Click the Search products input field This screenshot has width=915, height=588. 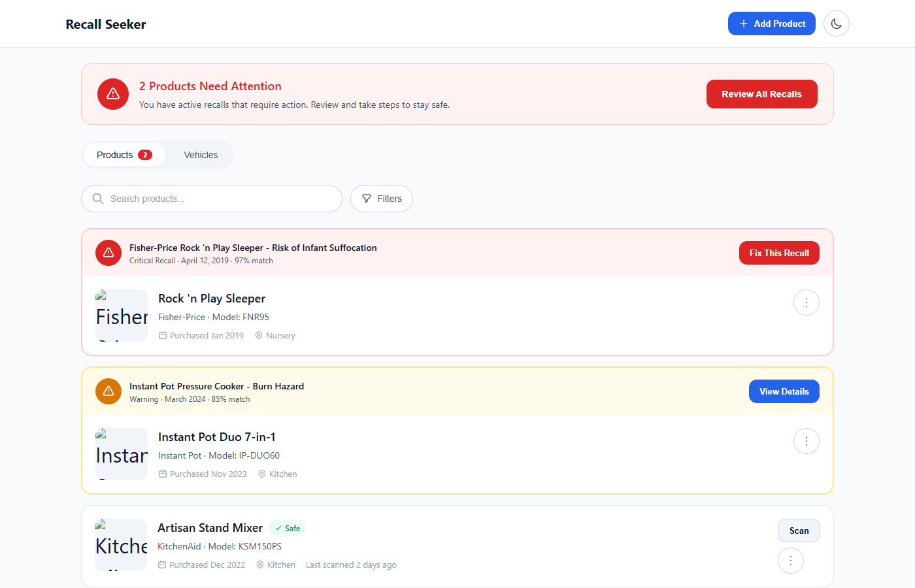(x=212, y=199)
